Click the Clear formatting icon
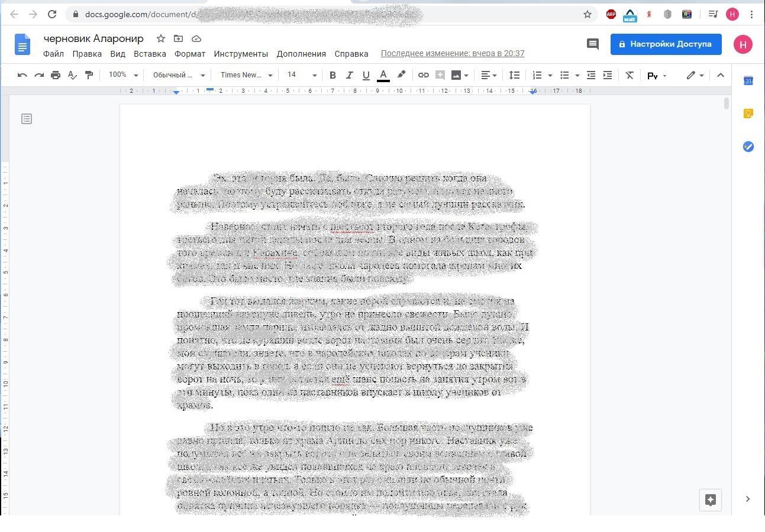The image size is (765, 532). [x=630, y=75]
